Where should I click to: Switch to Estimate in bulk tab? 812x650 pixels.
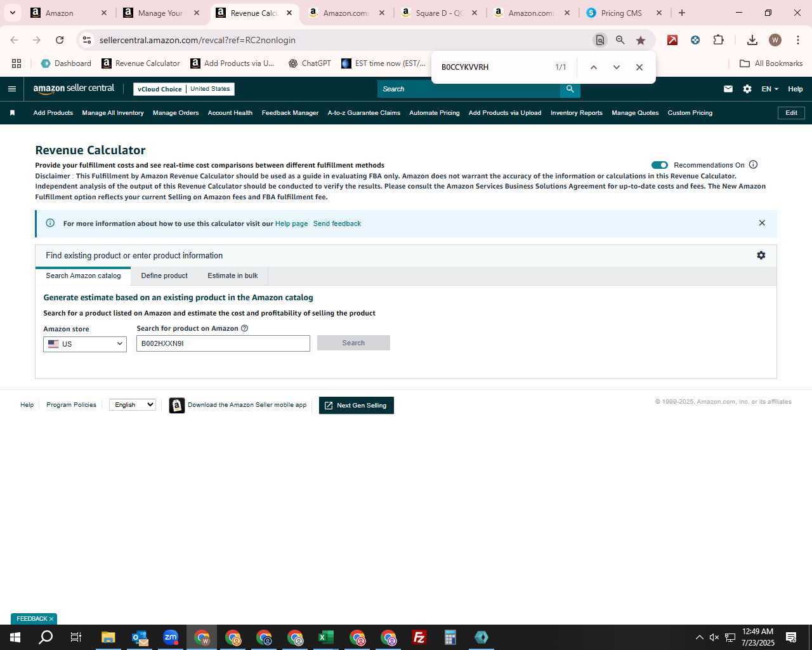point(233,275)
